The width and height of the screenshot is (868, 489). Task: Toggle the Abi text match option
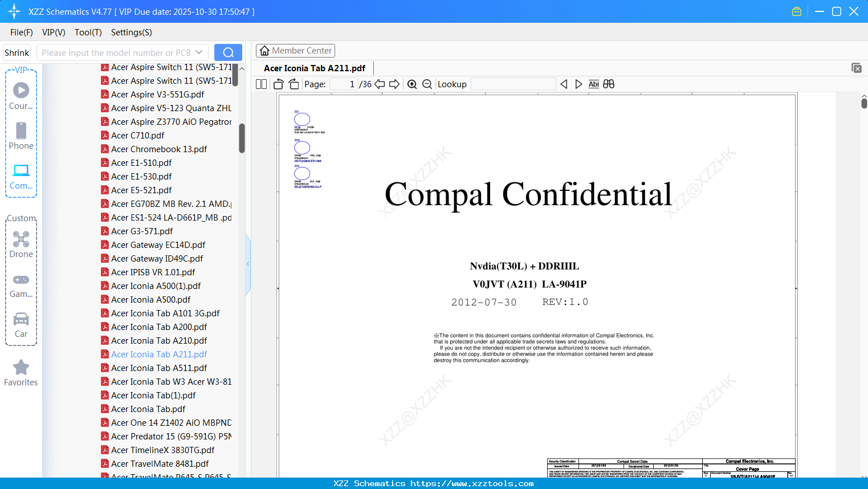coord(593,84)
